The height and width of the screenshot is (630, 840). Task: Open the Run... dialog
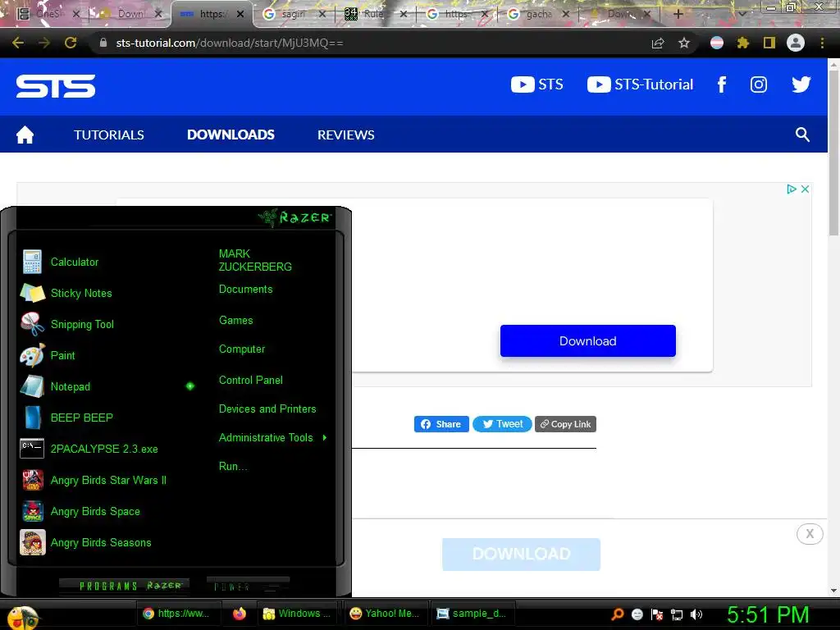click(232, 467)
